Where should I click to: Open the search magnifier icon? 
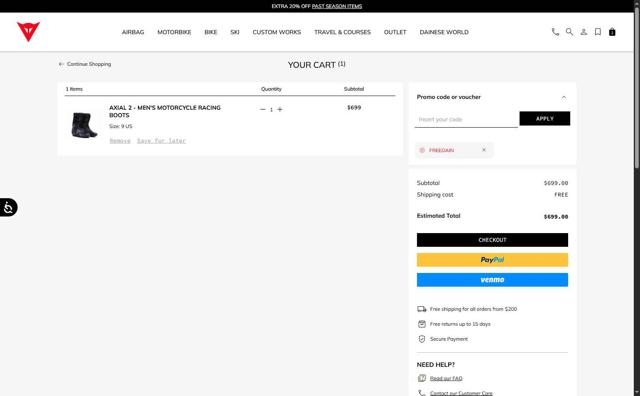(x=569, y=32)
